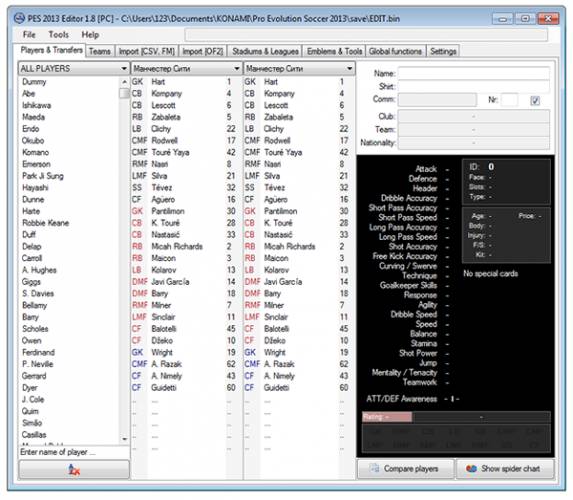573x500 pixels.
Task: Select Micah Richards in the middle team list
Action: tap(177, 246)
